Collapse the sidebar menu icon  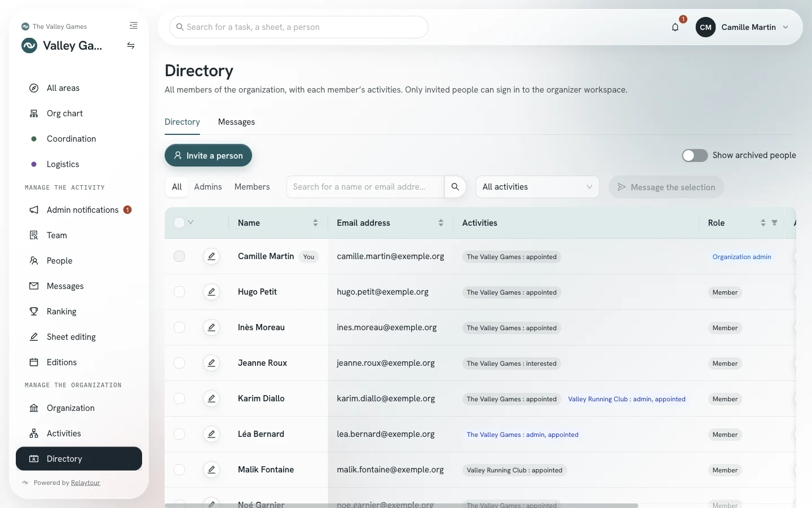tap(134, 25)
